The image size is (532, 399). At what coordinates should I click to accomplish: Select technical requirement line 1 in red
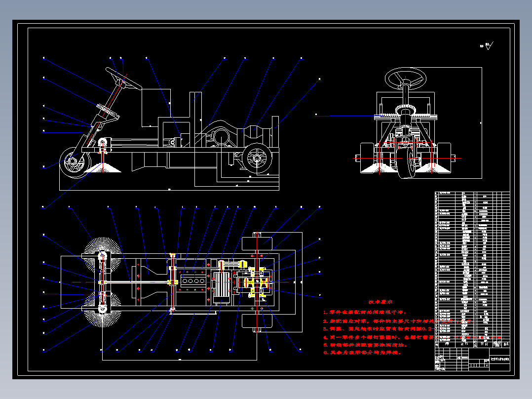[364, 312]
